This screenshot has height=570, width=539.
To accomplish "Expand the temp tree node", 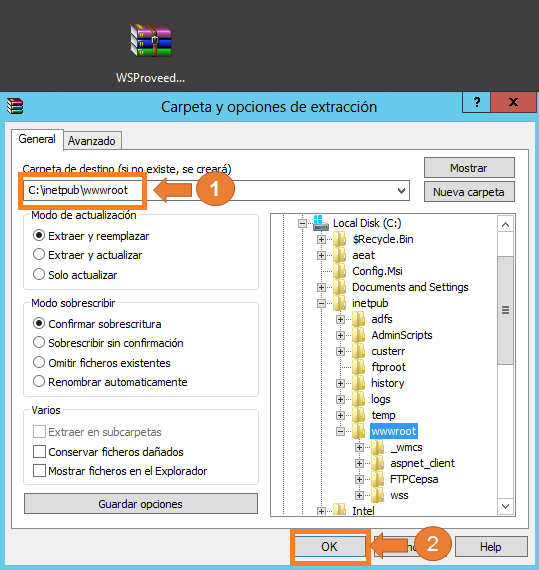I will 340,415.
